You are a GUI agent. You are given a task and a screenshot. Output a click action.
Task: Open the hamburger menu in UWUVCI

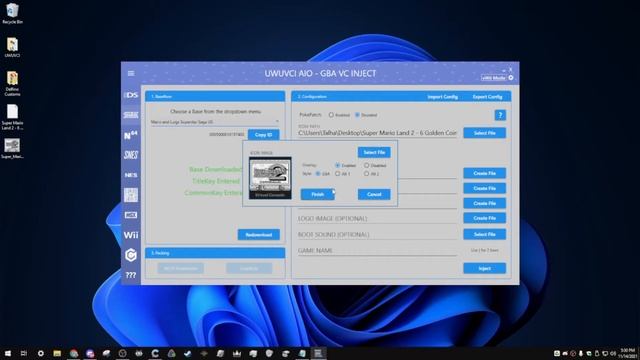pyautogui.click(x=131, y=73)
